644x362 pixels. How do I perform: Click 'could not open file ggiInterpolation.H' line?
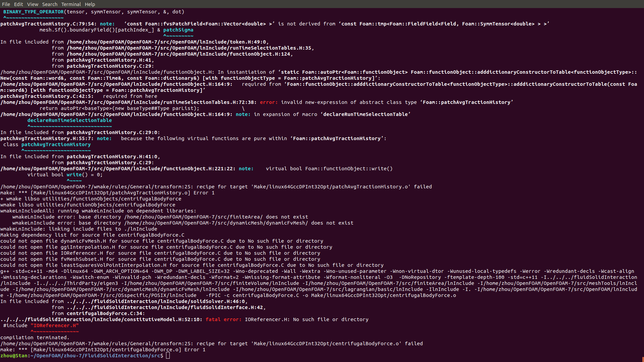point(166,247)
